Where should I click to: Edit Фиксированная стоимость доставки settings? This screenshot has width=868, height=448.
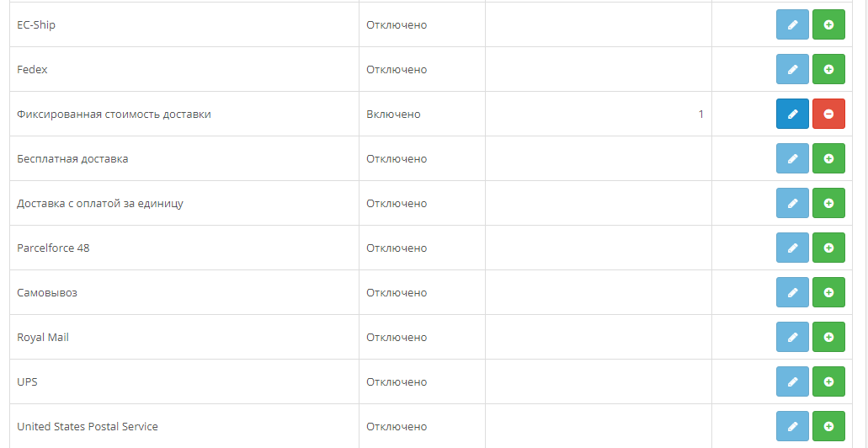tap(792, 115)
